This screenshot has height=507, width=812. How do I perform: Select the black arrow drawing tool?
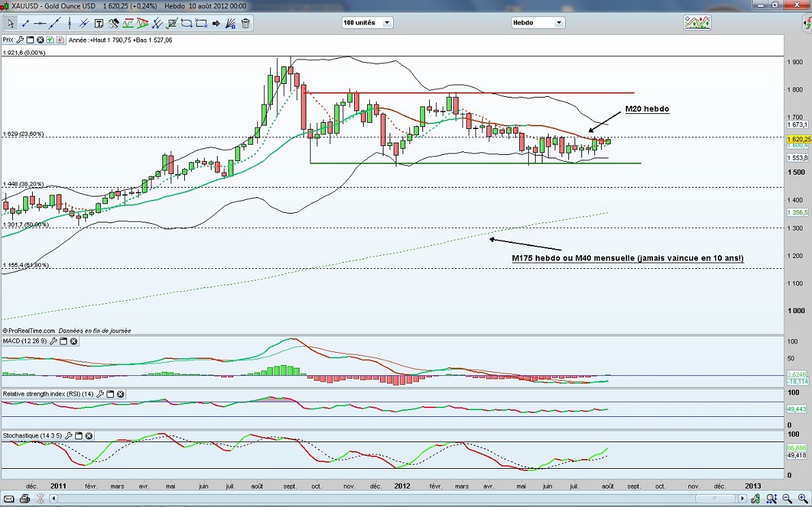pos(216,23)
